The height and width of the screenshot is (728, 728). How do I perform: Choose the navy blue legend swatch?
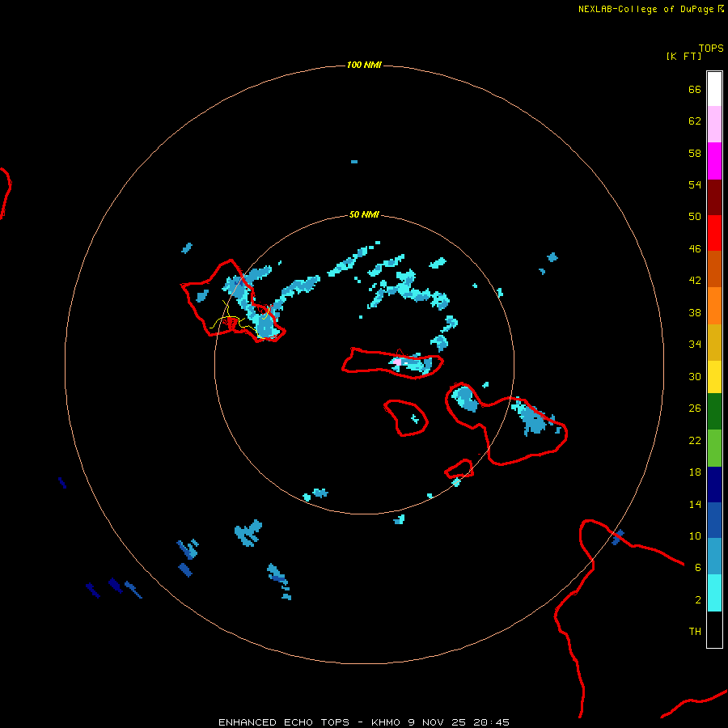714,485
